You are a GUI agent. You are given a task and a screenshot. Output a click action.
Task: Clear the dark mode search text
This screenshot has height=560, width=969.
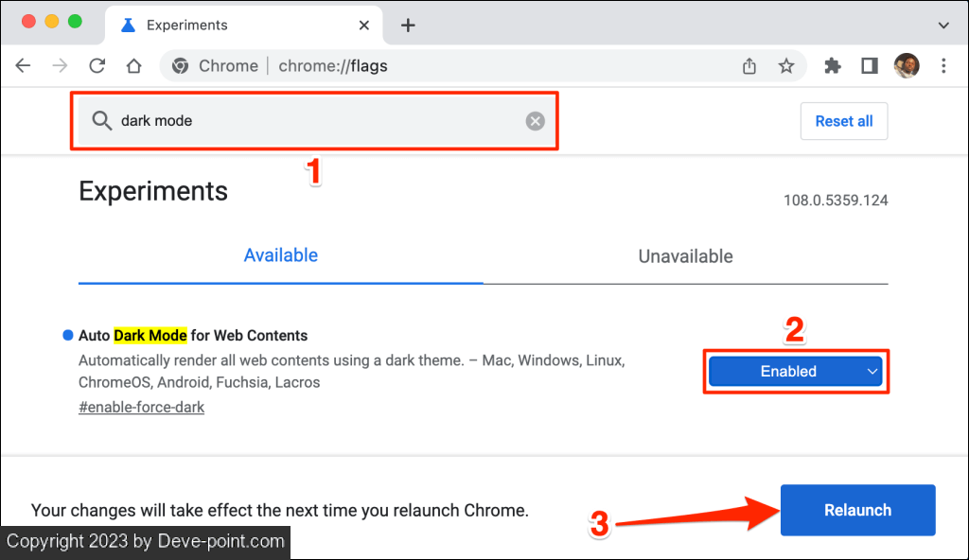point(536,121)
